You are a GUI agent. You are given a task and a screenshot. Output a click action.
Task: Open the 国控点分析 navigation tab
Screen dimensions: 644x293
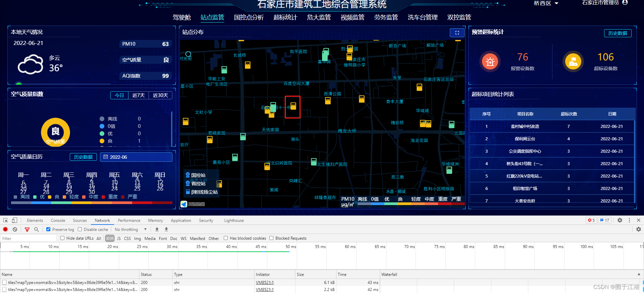pos(249,17)
